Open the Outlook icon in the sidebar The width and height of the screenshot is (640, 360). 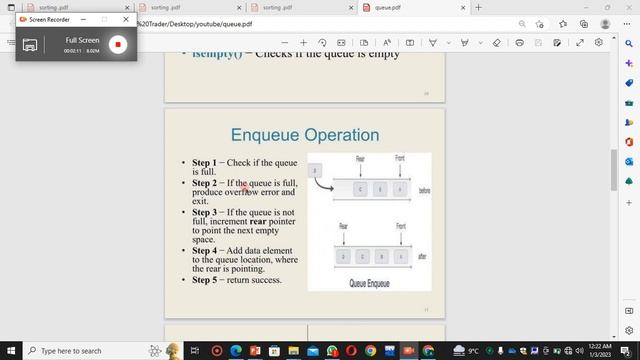point(629,162)
